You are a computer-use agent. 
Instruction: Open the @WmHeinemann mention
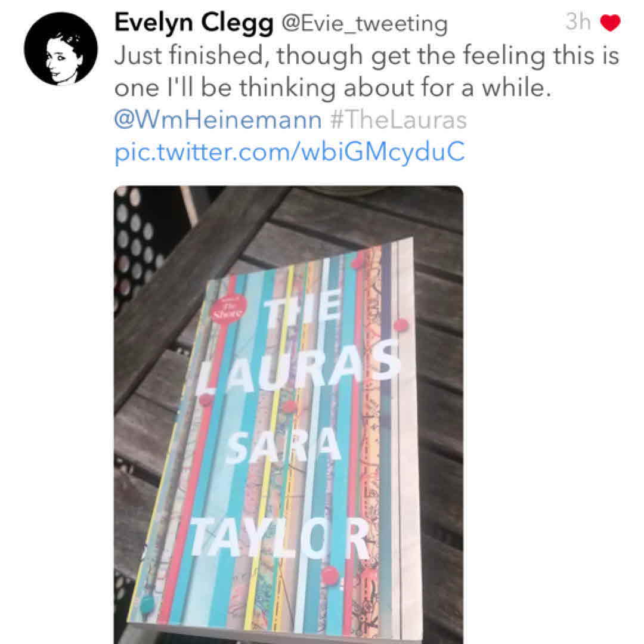218,120
